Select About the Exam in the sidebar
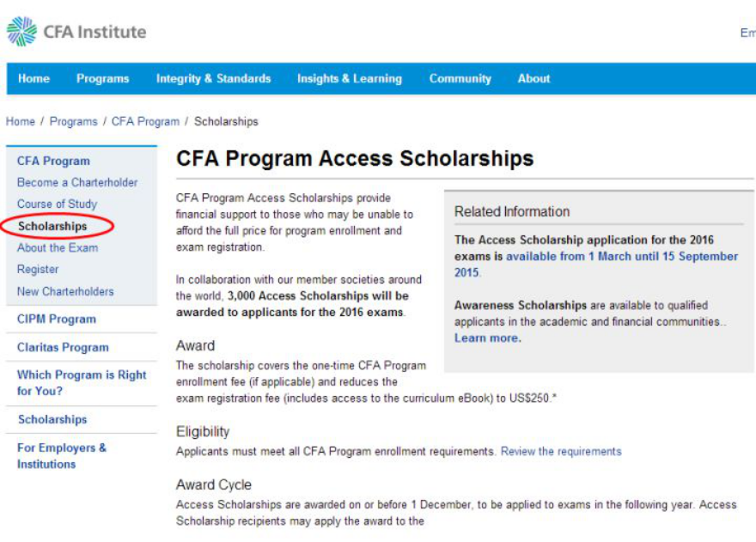756x542 pixels. pos(57,247)
